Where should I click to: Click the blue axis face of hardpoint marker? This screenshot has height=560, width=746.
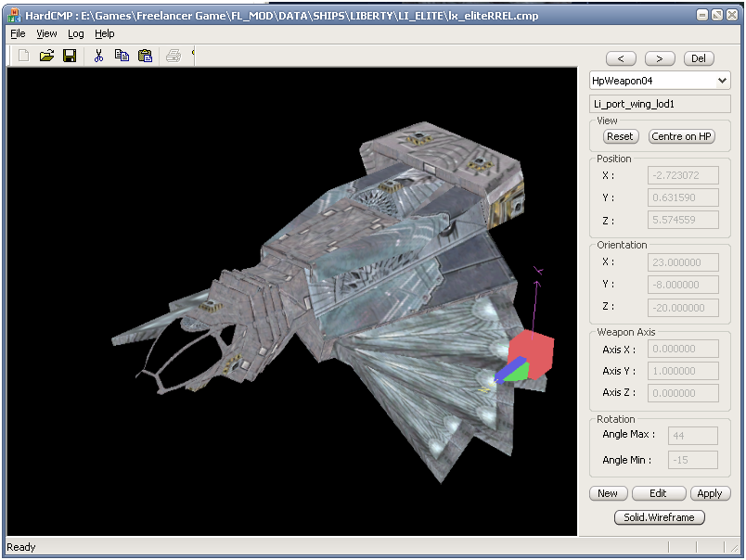tap(510, 369)
